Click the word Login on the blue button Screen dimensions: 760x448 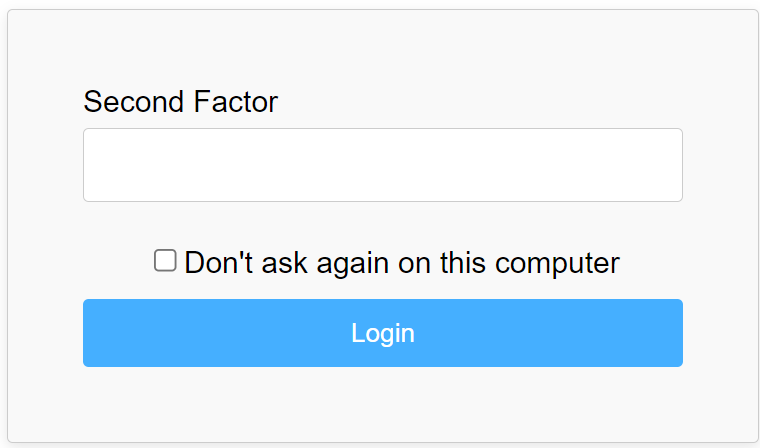383,334
